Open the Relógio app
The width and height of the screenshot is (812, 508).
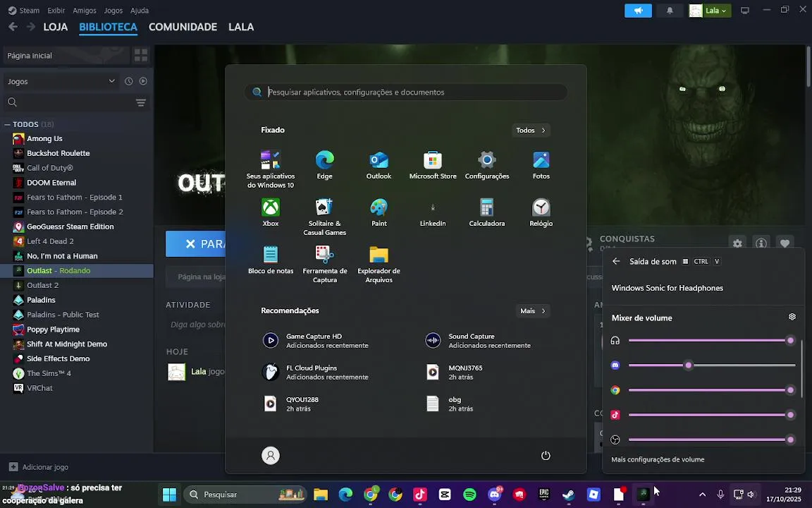click(541, 212)
